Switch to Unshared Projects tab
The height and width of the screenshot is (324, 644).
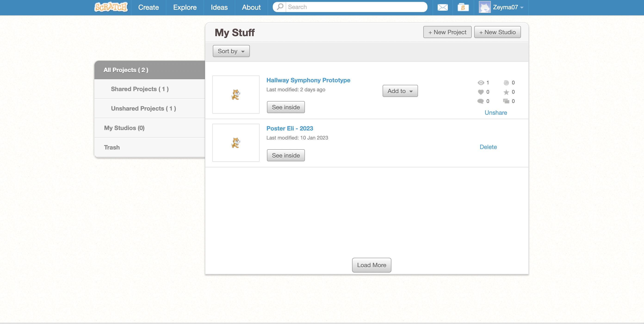143,108
